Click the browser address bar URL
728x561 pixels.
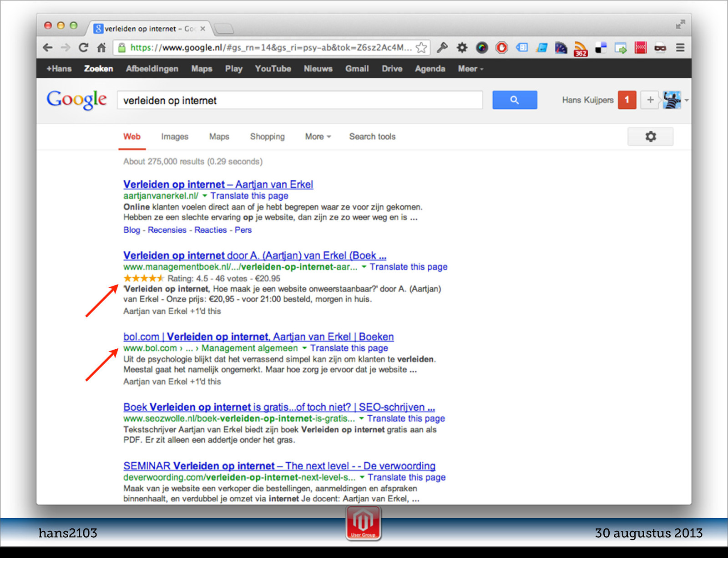tap(271, 47)
